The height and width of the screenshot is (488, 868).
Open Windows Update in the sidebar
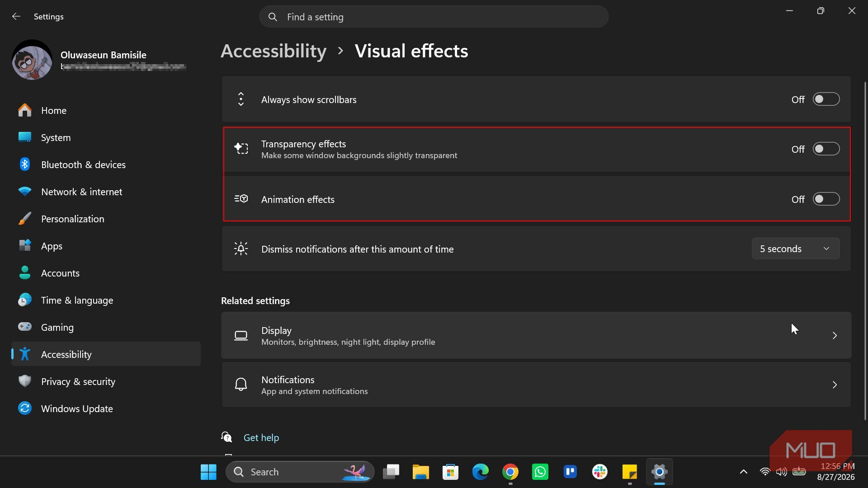point(106,408)
